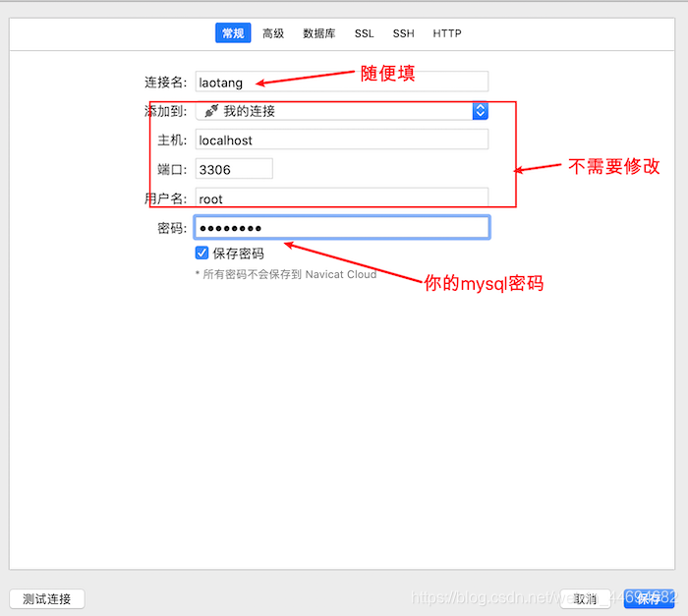Open the 添加到 我的连接 dropdown
The image size is (688, 616).
point(342,111)
